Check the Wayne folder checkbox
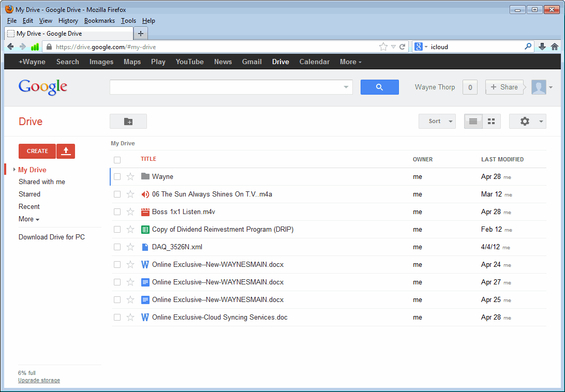Screen dimensions: 565x392 [x=117, y=176]
